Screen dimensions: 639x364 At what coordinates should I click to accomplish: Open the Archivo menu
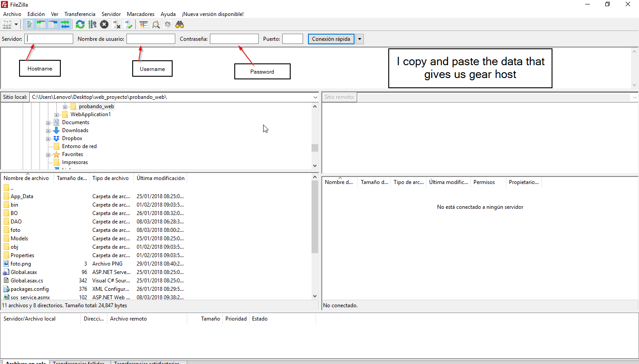click(12, 14)
